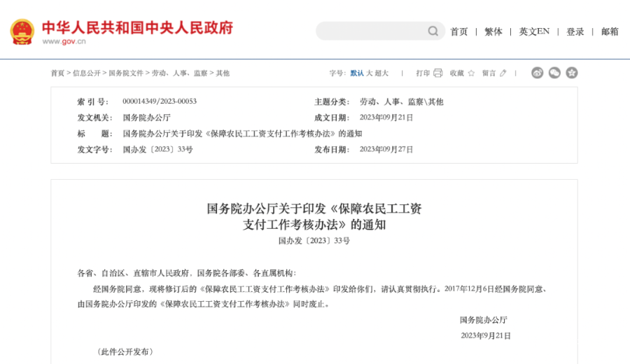Set font size to 大
The image size is (630, 364).
[369, 73]
